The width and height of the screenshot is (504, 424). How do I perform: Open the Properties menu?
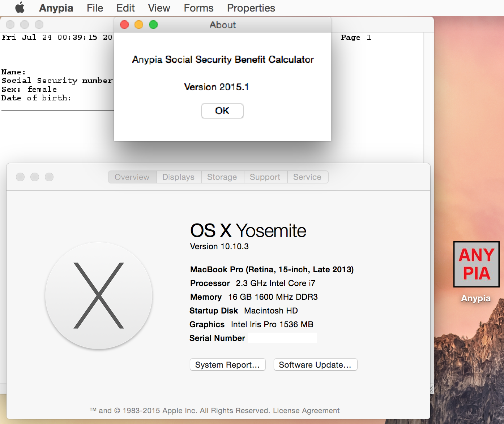251,8
